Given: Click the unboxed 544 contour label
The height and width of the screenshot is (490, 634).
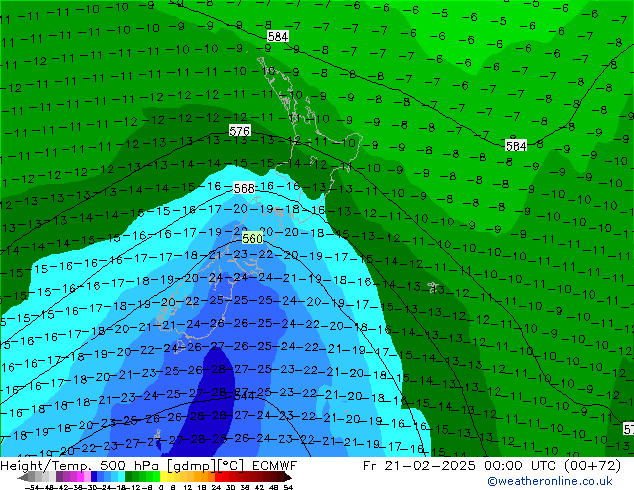Looking at the screenshot, I should [x=244, y=396].
